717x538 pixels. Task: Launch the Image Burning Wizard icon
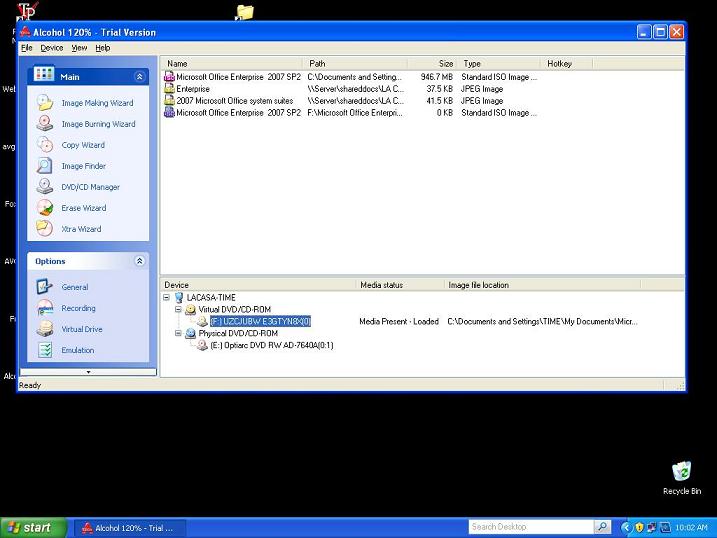point(45,124)
